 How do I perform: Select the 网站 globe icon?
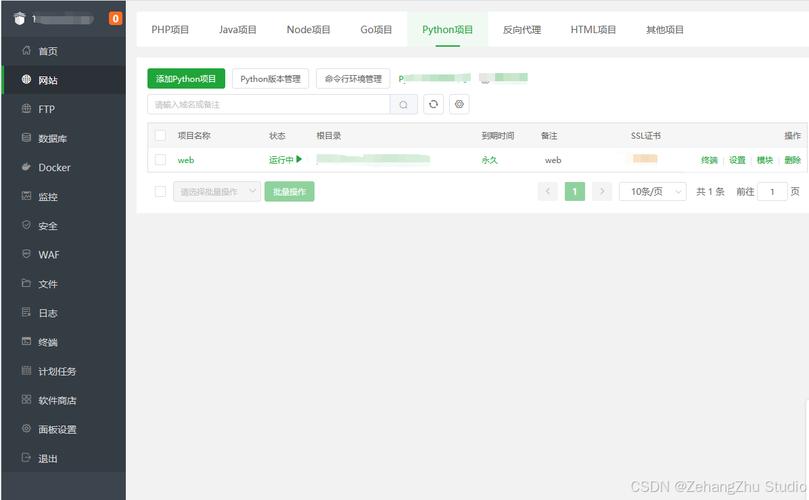pyautogui.click(x=26, y=79)
